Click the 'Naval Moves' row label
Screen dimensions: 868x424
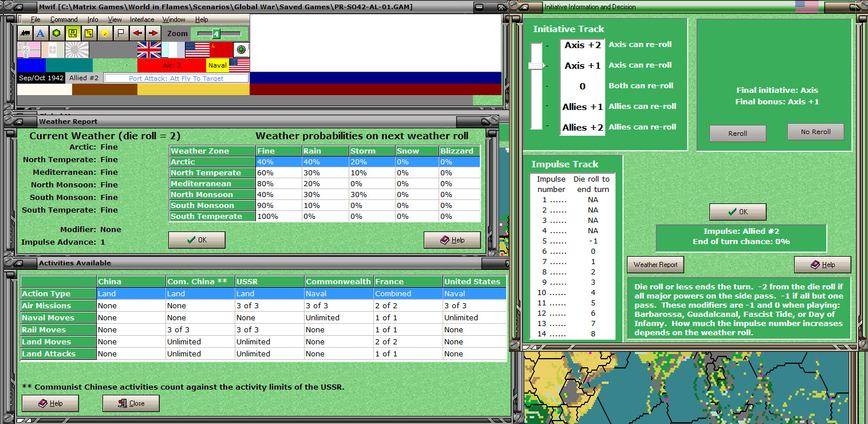tap(58, 318)
